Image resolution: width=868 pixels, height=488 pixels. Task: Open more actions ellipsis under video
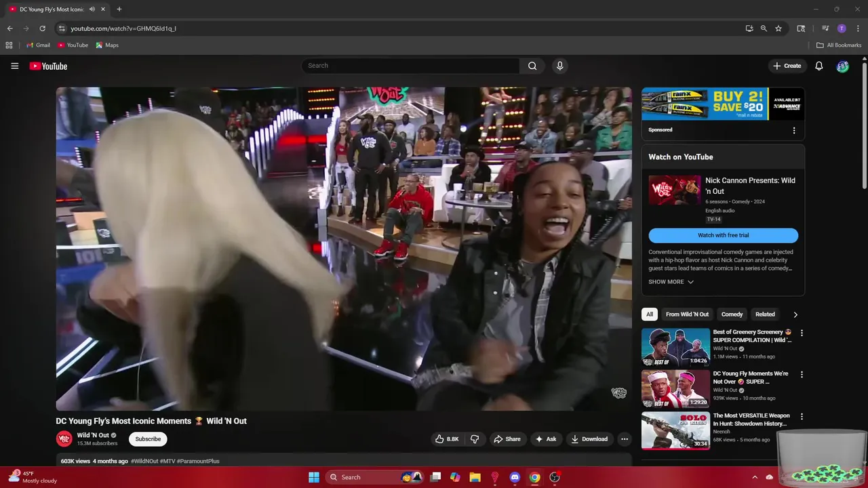[x=625, y=439]
